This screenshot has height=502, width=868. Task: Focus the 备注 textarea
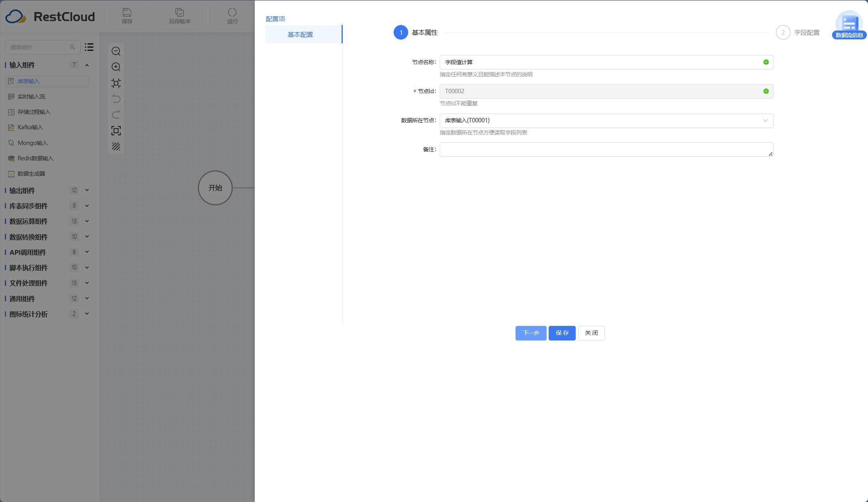pos(606,149)
